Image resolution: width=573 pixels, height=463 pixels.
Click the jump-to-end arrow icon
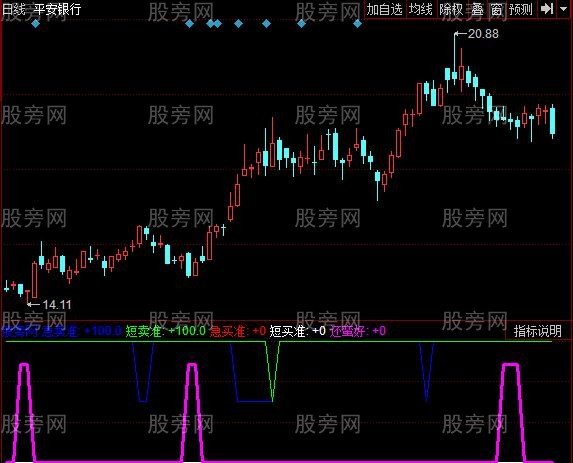[547, 9]
